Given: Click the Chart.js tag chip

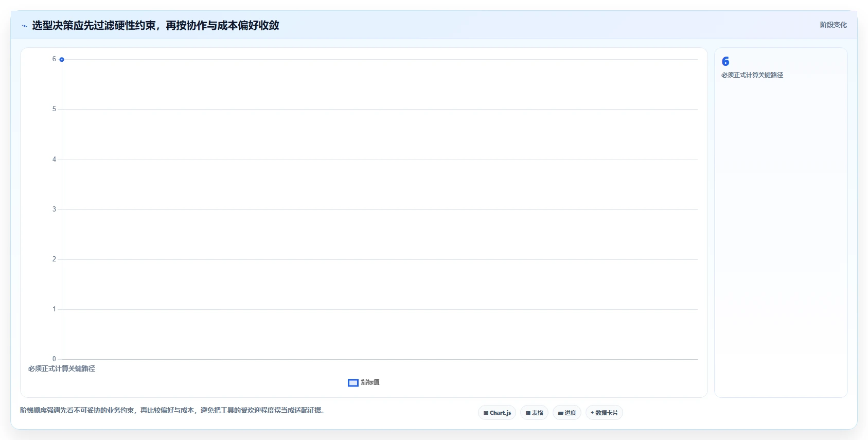Looking at the screenshot, I should click(x=497, y=413).
